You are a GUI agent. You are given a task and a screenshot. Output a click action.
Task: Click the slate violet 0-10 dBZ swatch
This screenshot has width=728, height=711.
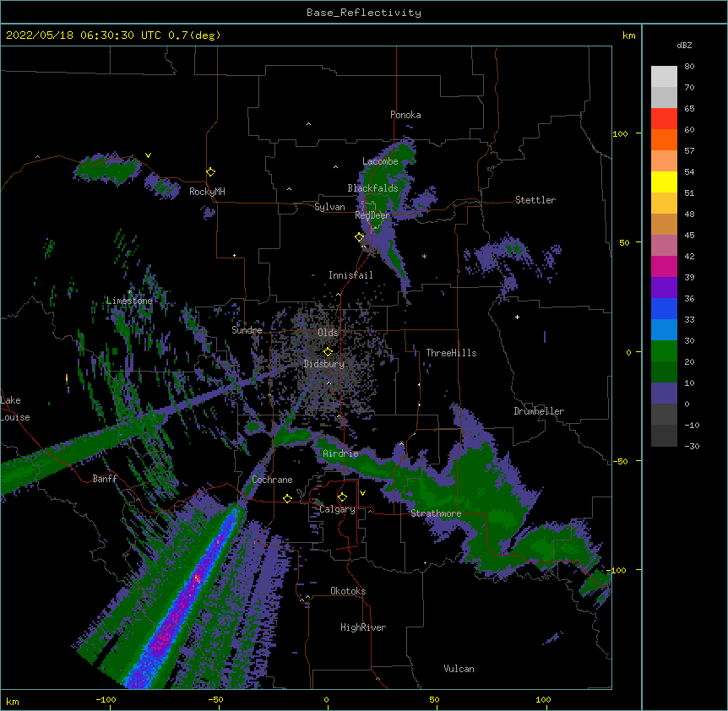664,393
